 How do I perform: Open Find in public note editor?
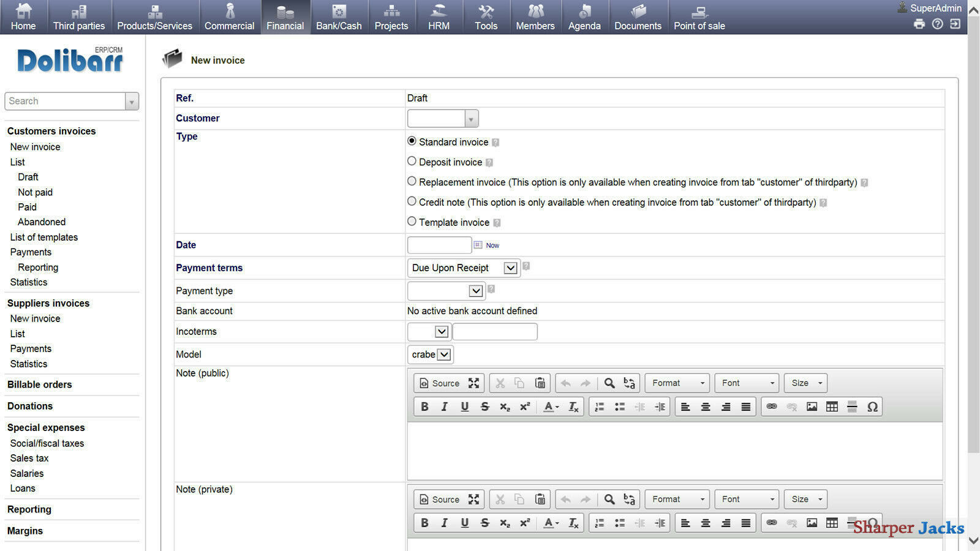pos(609,383)
